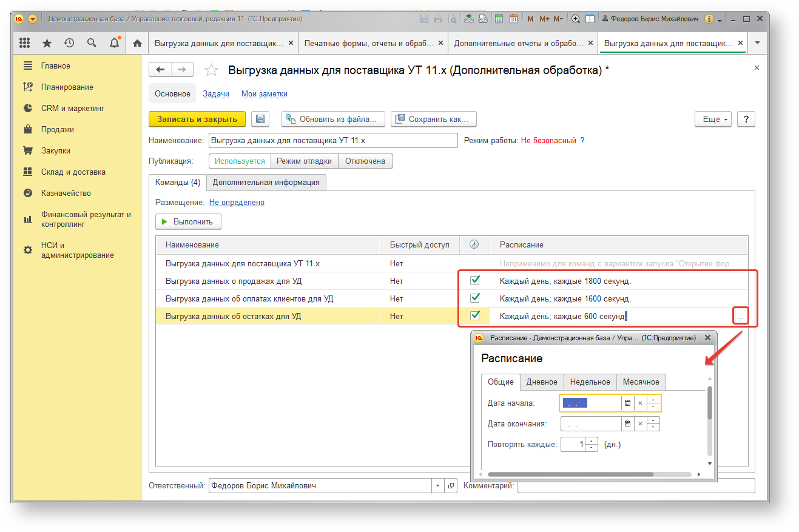The width and height of the screenshot is (799, 532).
Task: Click the Go to link icon
Action: [483, 19]
